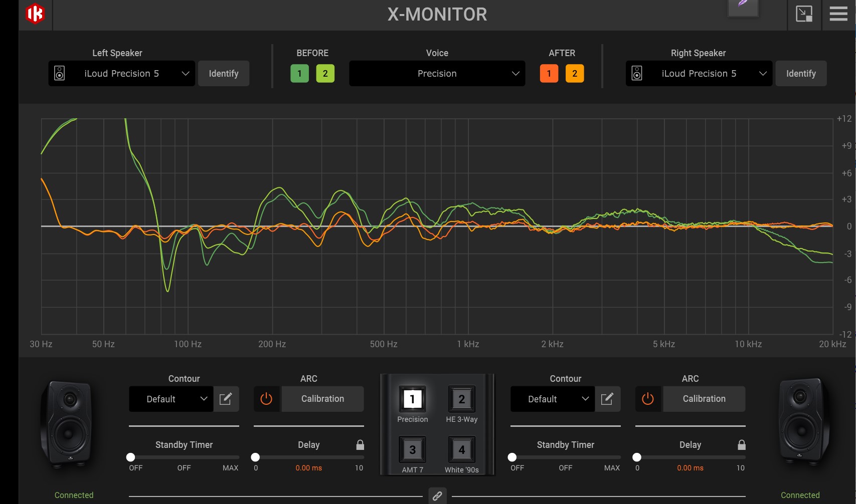Expand the Voice Precision dropdown
This screenshot has width=856, height=504.
point(437,74)
